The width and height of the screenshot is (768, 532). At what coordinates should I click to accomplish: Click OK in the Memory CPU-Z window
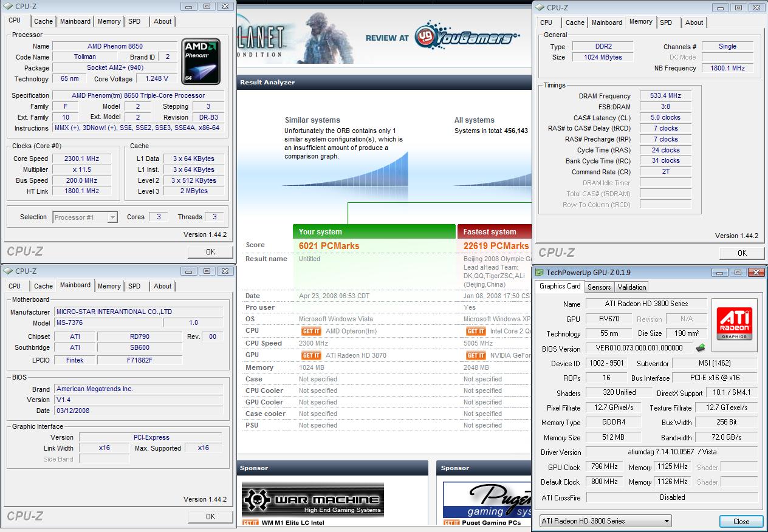click(742, 253)
